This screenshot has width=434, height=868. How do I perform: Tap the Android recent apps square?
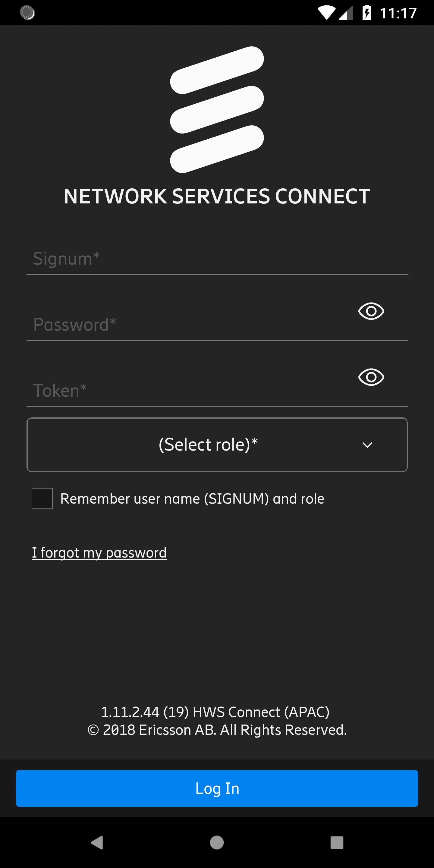click(x=337, y=842)
